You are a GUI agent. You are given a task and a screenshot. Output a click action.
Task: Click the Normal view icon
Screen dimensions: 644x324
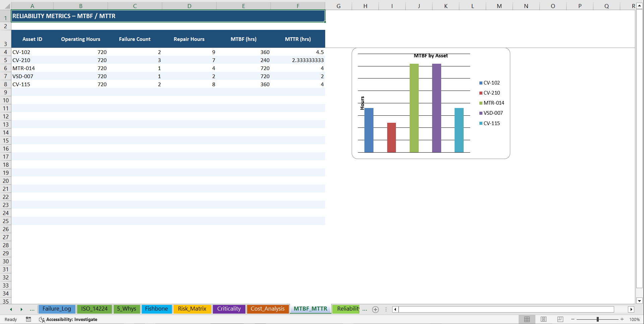(527, 319)
